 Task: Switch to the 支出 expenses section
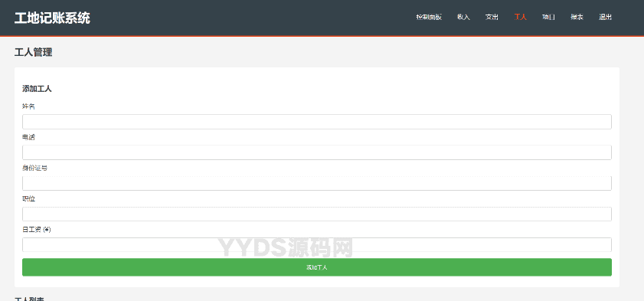click(x=492, y=17)
